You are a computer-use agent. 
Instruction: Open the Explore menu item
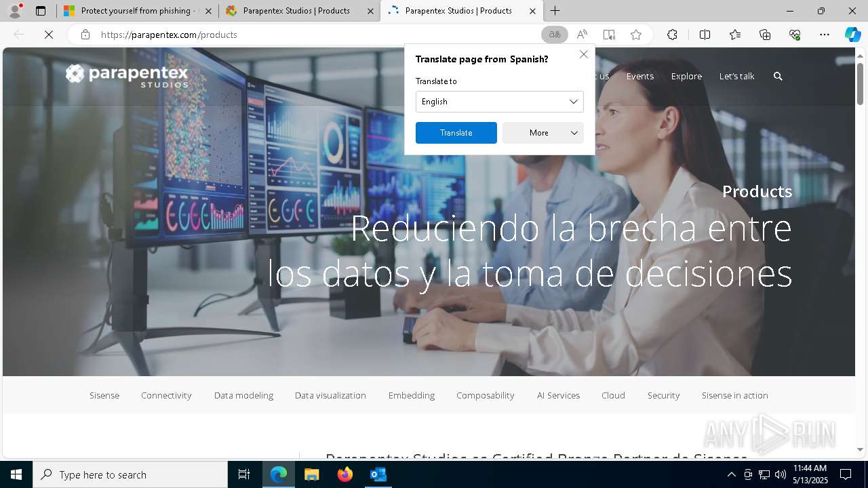686,77
